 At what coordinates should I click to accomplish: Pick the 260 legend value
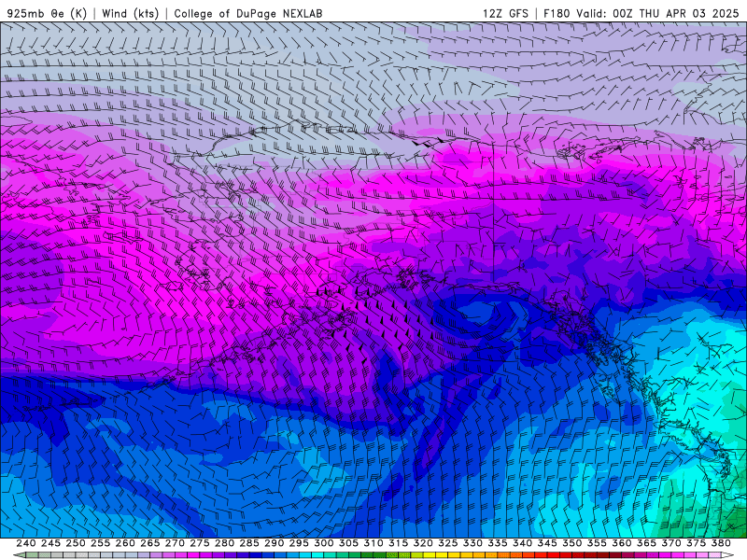click(125, 543)
